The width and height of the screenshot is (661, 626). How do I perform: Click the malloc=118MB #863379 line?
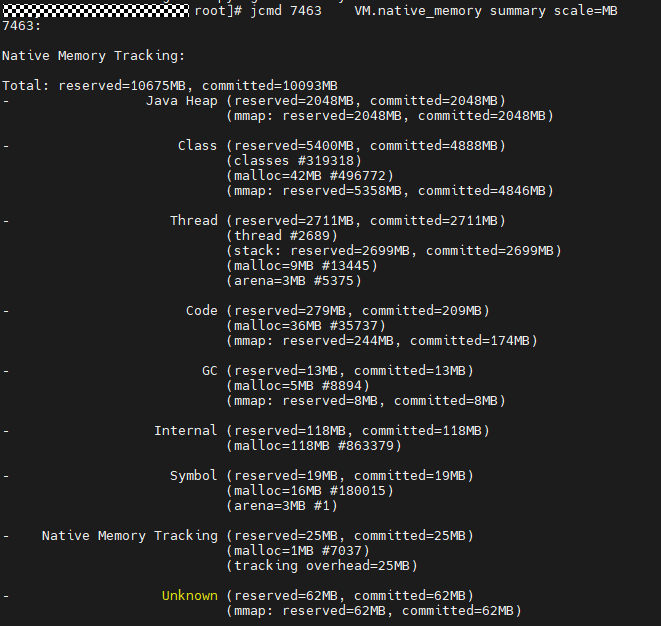[x=314, y=445]
